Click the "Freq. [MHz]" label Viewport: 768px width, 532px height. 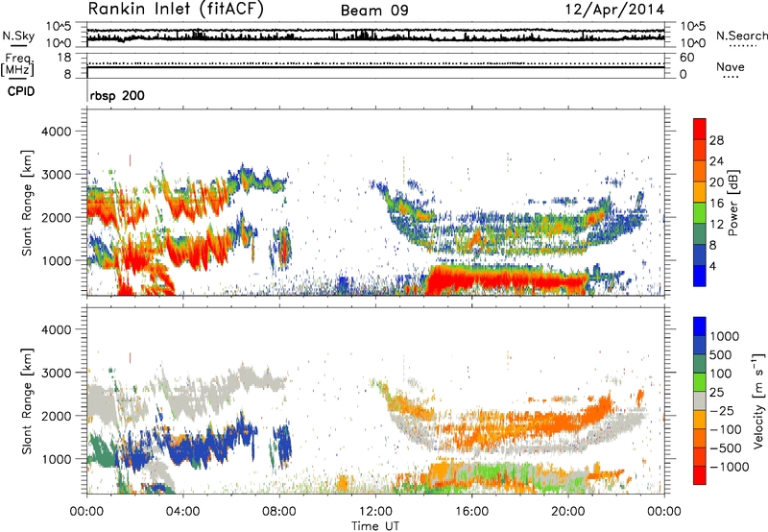[x=17, y=64]
